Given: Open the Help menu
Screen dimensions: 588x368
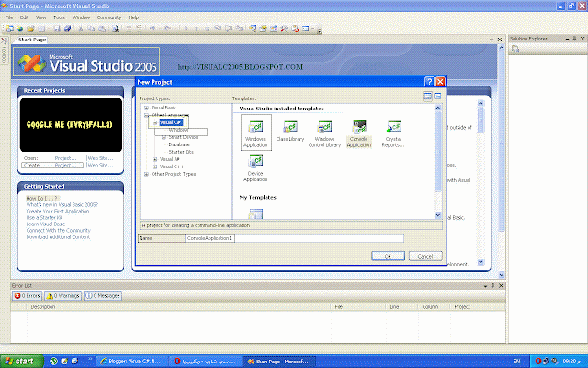Looking at the screenshot, I should coord(133,17).
